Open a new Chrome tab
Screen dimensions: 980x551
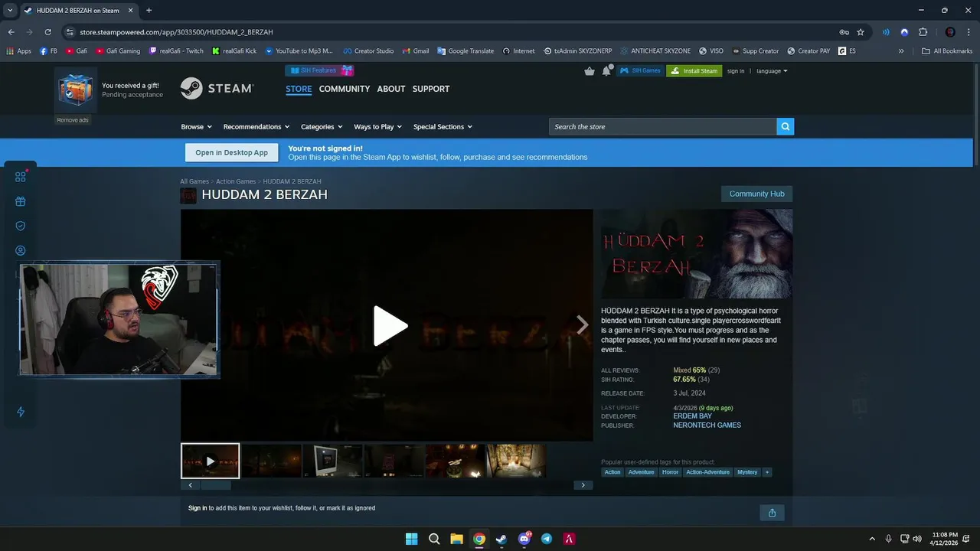coord(149,11)
